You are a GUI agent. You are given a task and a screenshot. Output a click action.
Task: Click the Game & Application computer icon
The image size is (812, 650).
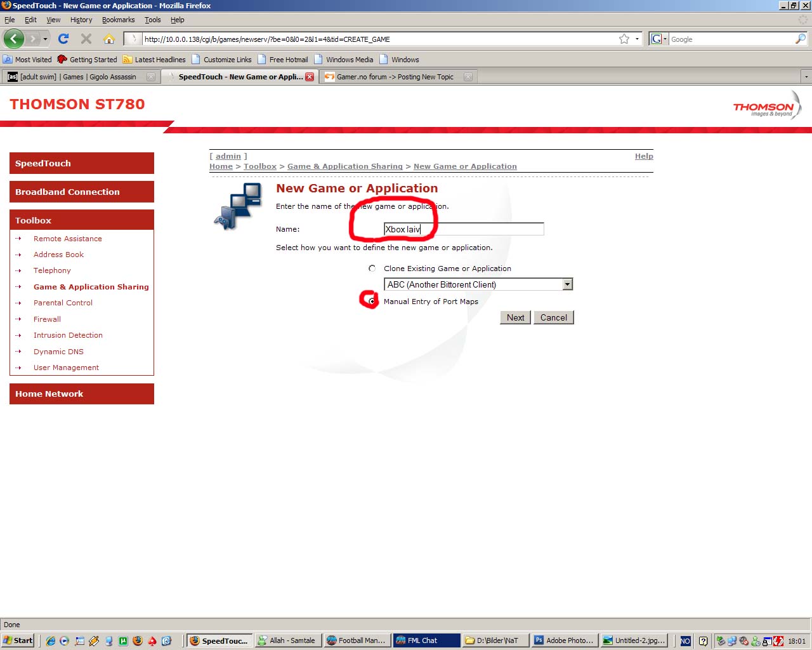(x=238, y=206)
